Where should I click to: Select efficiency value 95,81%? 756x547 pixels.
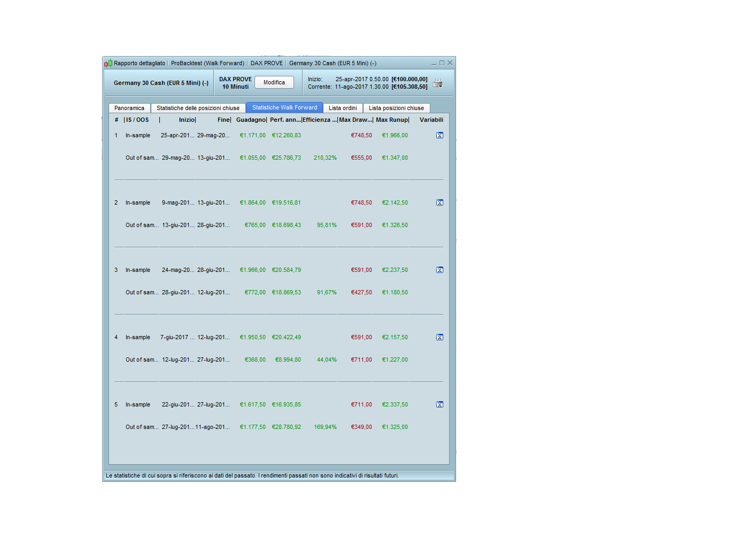327,225
